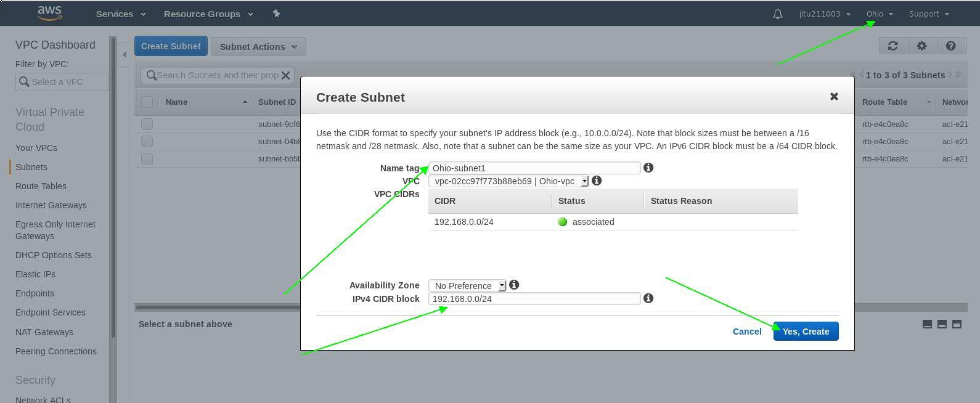Click the Subnet ID column header
The width and height of the screenshot is (980, 403).
tap(277, 102)
